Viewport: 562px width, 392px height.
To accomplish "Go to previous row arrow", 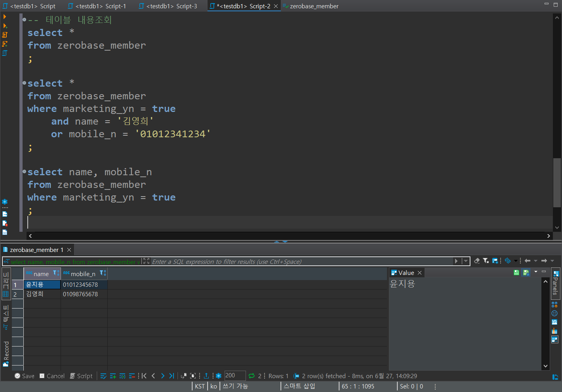I will coord(153,376).
